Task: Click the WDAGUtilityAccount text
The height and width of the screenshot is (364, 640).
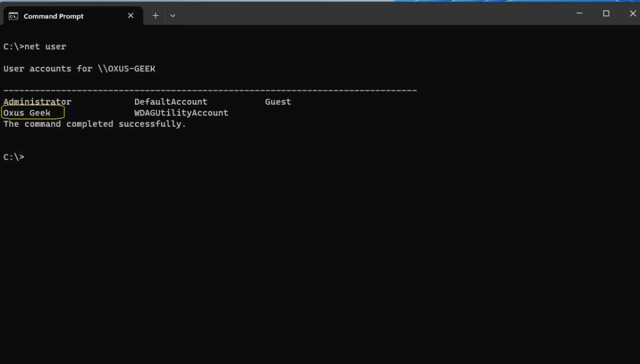Action: click(x=181, y=112)
